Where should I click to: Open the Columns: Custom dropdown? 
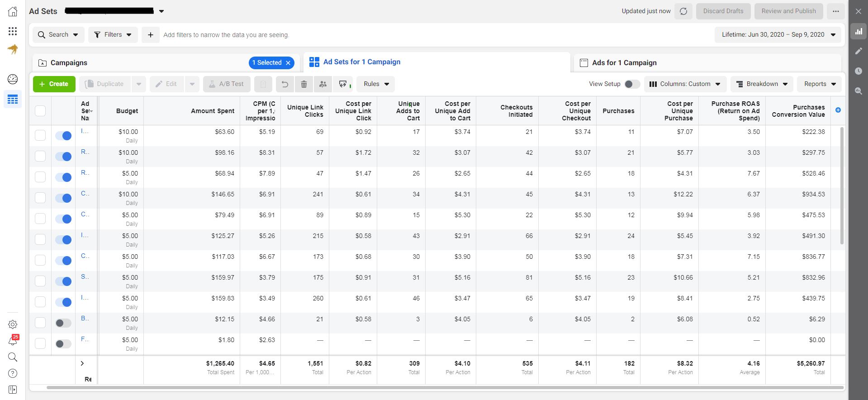click(685, 84)
